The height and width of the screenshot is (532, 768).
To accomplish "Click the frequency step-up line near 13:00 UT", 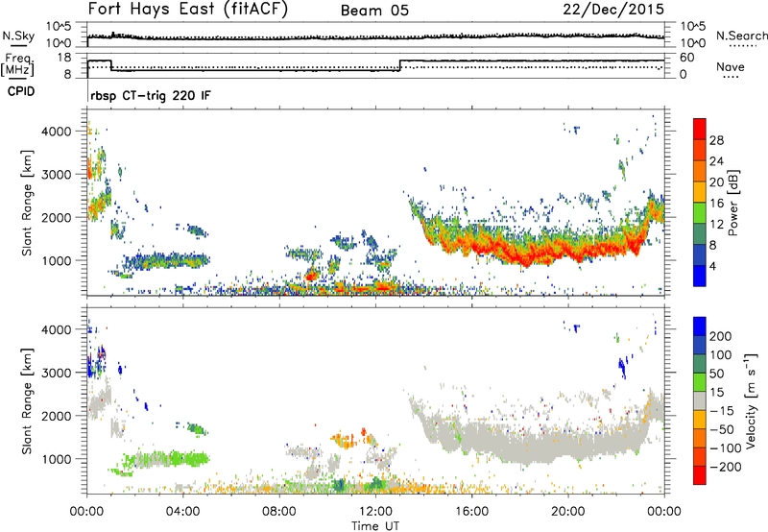I will click(x=400, y=65).
